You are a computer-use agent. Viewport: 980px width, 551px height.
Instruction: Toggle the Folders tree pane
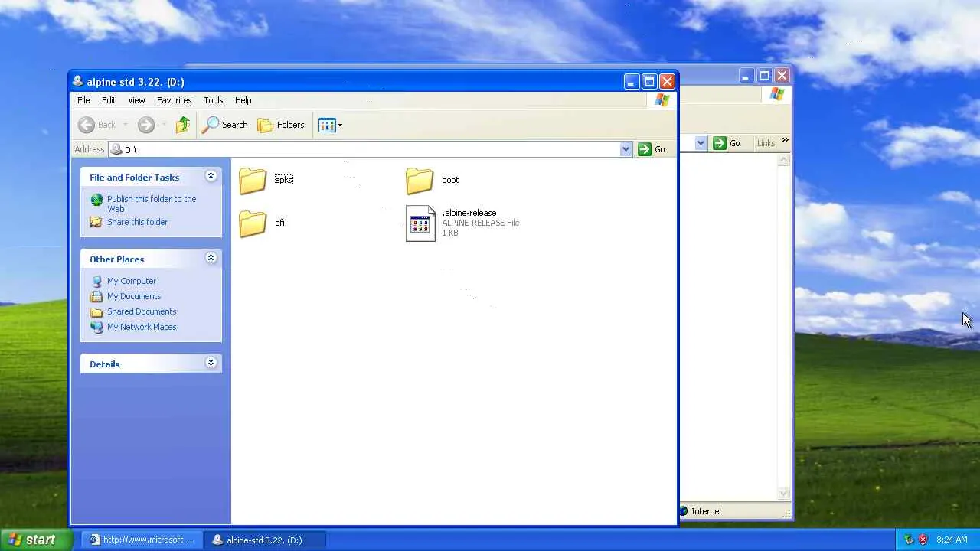[x=281, y=125]
